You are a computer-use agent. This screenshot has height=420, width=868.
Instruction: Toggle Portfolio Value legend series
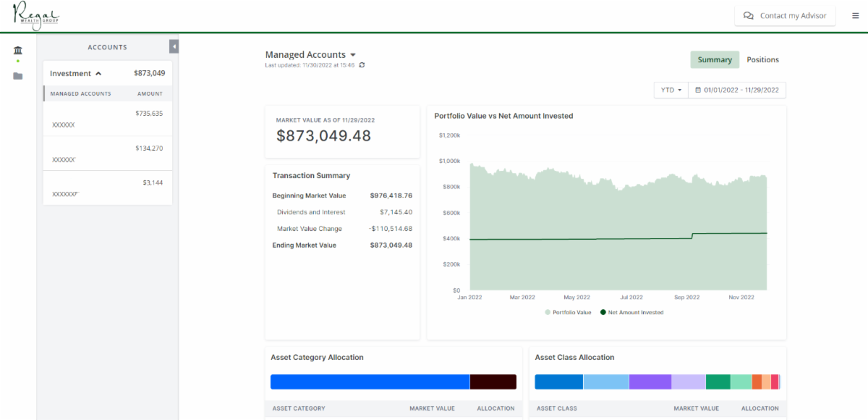(x=568, y=313)
